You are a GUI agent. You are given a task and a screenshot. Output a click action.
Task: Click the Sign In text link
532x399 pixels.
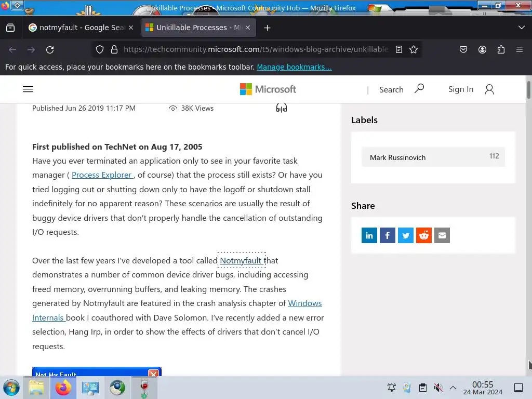pyautogui.click(x=460, y=89)
